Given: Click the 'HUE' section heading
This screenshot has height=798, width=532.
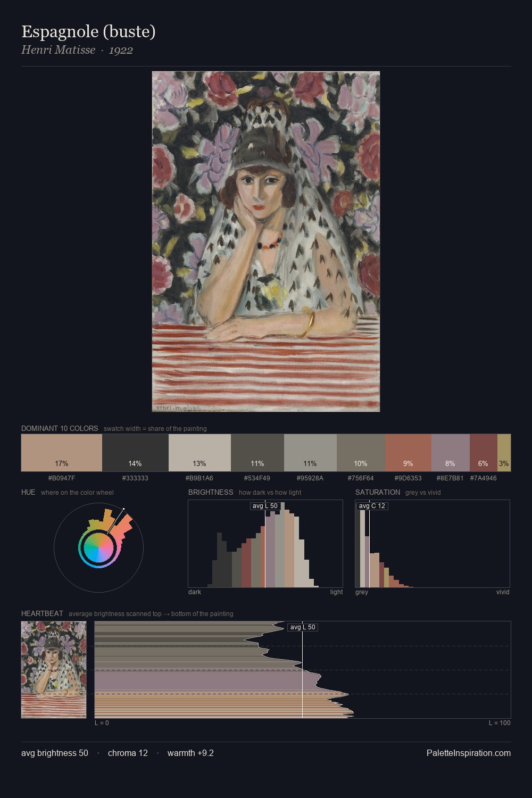Looking at the screenshot, I should coord(28,492).
